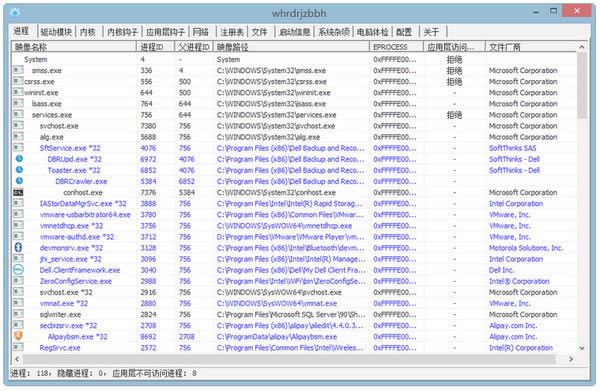
Task: Click the orange Alipay icon beside Alipaybsm.exe *32
Action: [x=18, y=336]
